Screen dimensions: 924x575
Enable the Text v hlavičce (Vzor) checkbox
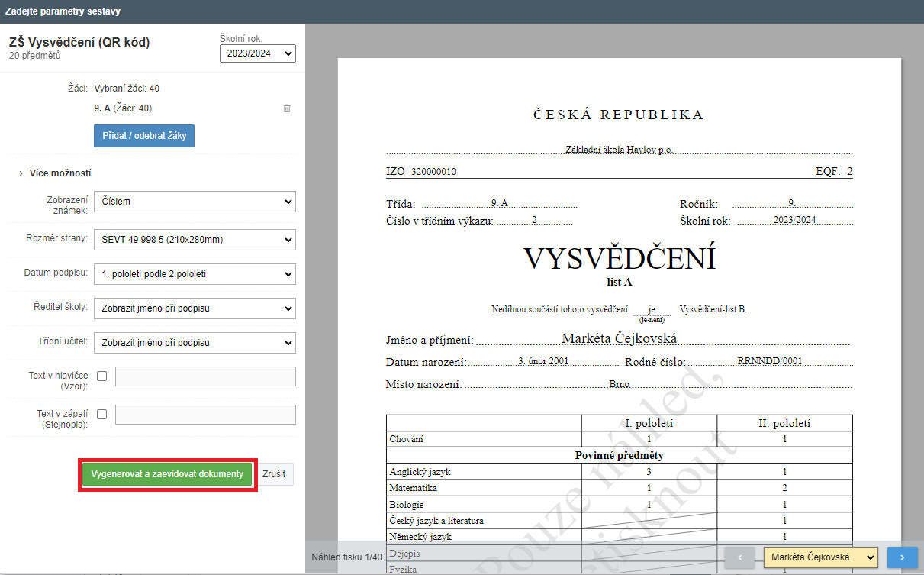(x=102, y=376)
